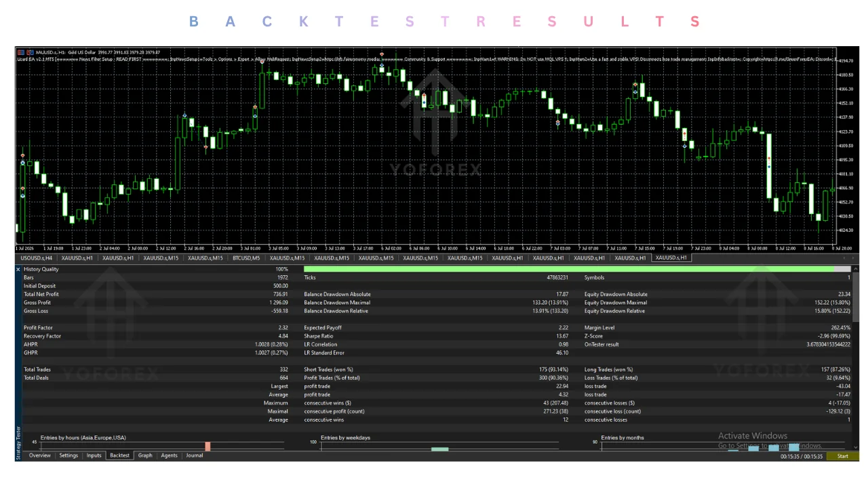
Task: Select the Recovery Factor value 4.84
Action: tap(283, 336)
